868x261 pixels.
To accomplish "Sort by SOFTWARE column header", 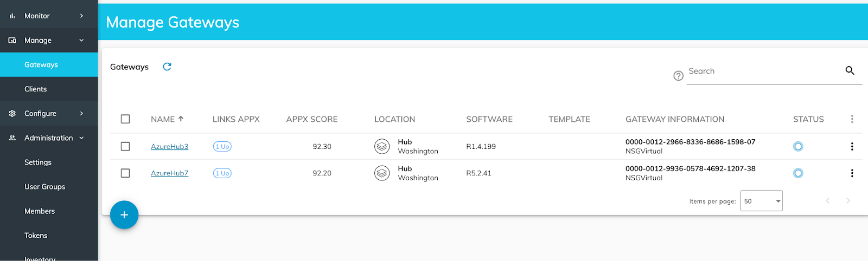I will coord(489,119).
